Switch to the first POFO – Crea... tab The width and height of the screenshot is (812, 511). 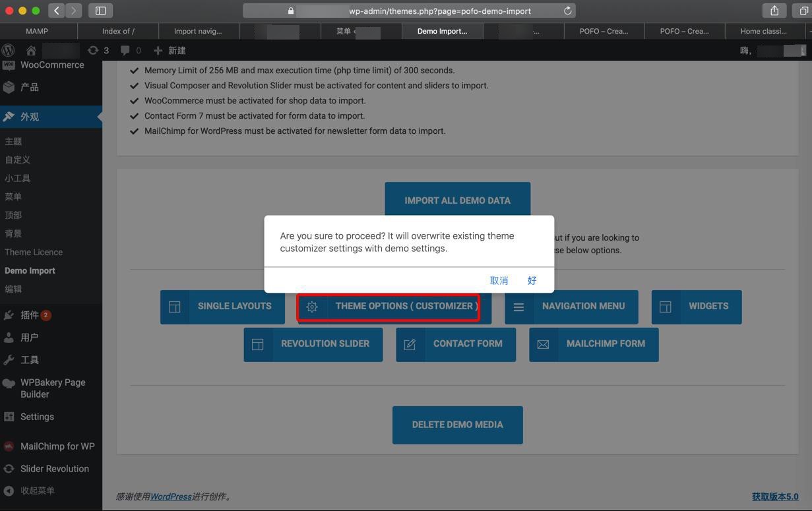pyautogui.click(x=604, y=31)
